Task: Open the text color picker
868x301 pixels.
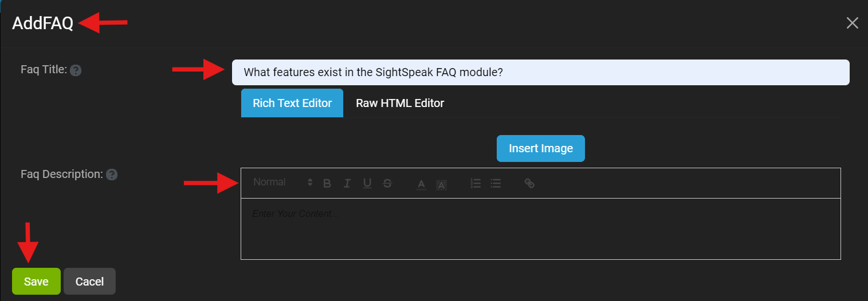Action: 421,184
